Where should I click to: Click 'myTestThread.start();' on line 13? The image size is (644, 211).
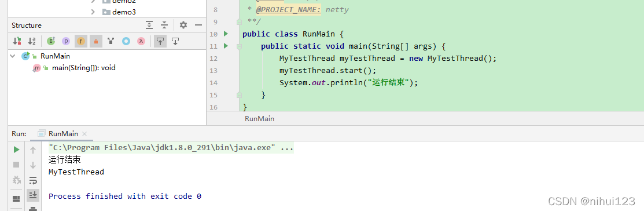327,71
